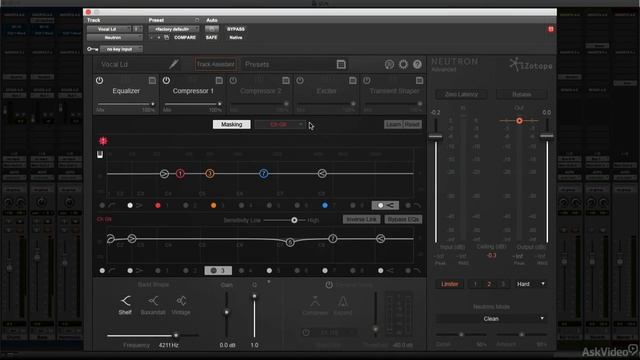The height and width of the screenshot is (360, 640).
Task: Select node 5 on the lower masking EQ curve
Action: pos(290,242)
